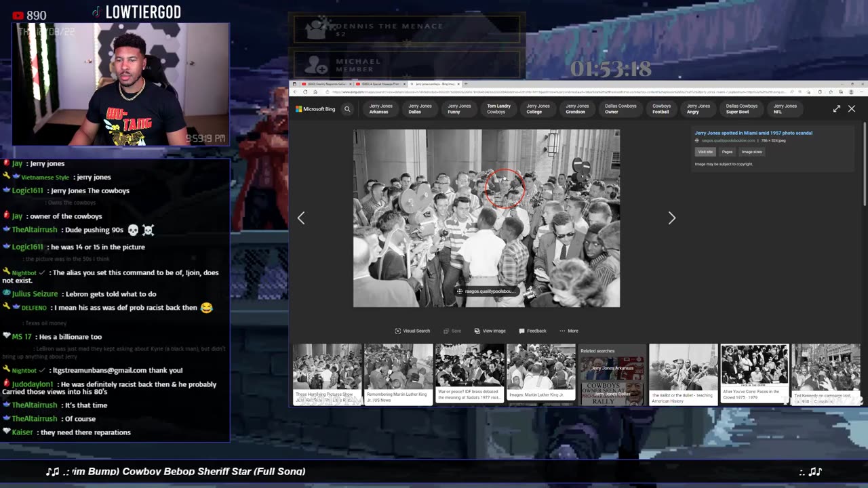Open 'Jerry Jones spotted in Miami' title link

click(753, 133)
